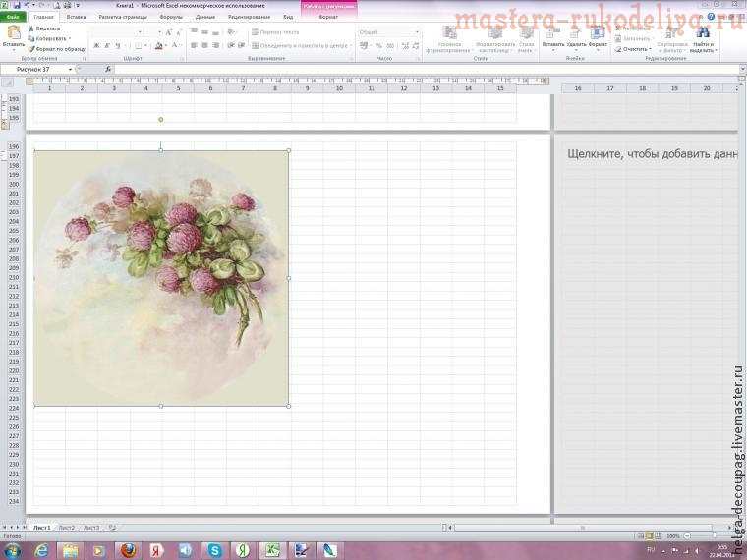Expand the number format dropdown showing Общий
This screenshot has height=560, width=747.
coord(418,32)
